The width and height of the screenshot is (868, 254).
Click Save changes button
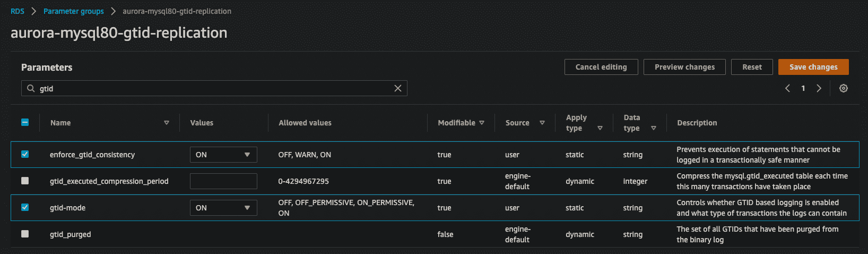[x=813, y=67]
